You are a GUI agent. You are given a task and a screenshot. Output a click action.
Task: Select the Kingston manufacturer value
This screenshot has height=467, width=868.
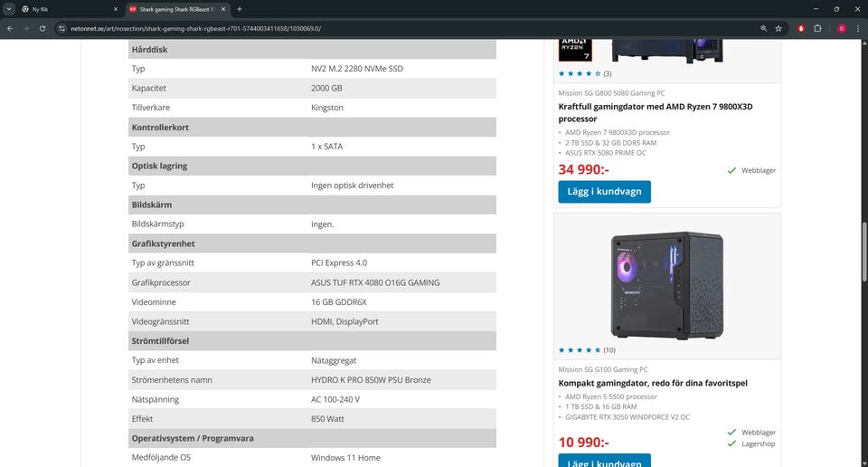(x=326, y=108)
